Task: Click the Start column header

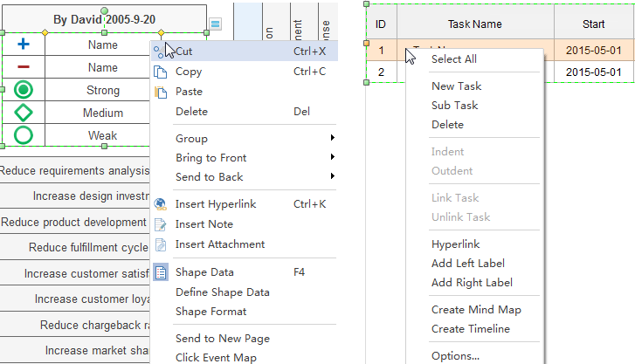Action: pos(593,24)
